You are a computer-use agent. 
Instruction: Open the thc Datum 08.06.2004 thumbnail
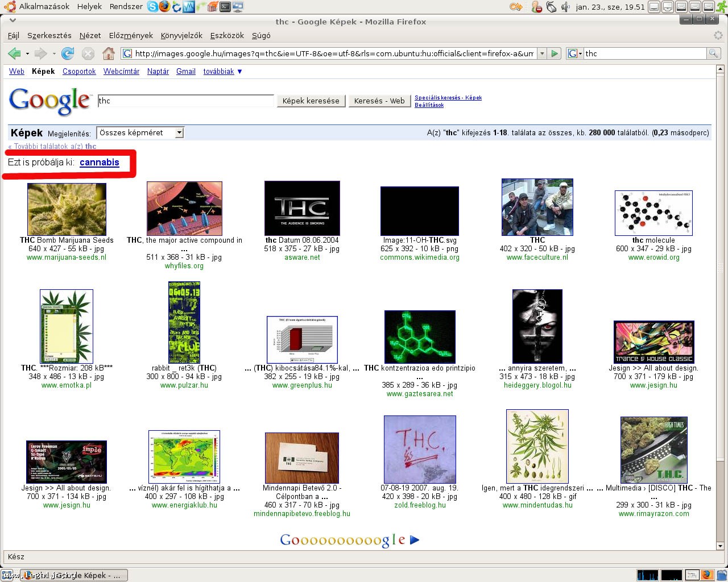(302, 208)
